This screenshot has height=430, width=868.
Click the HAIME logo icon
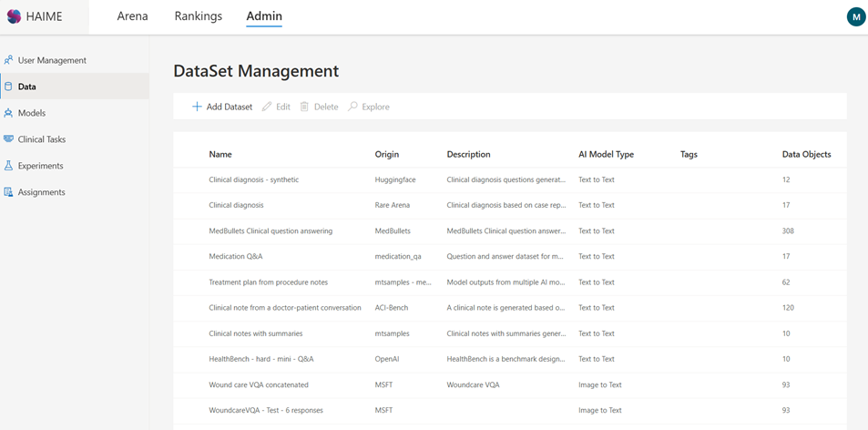point(14,16)
